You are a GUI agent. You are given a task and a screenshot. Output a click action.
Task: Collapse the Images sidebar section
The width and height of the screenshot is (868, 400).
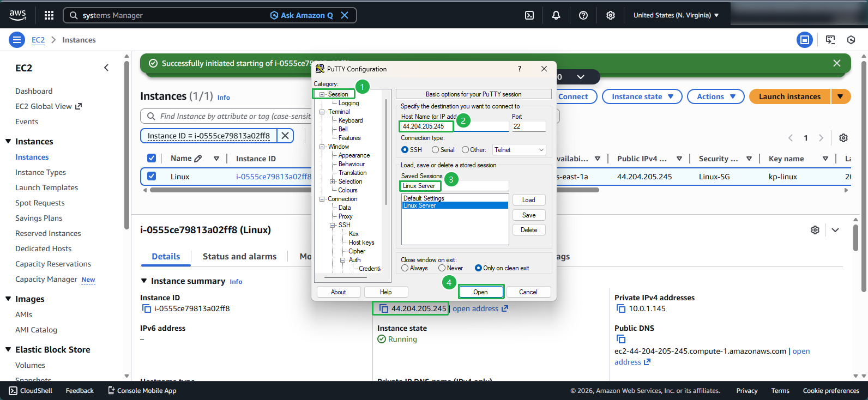point(8,299)
